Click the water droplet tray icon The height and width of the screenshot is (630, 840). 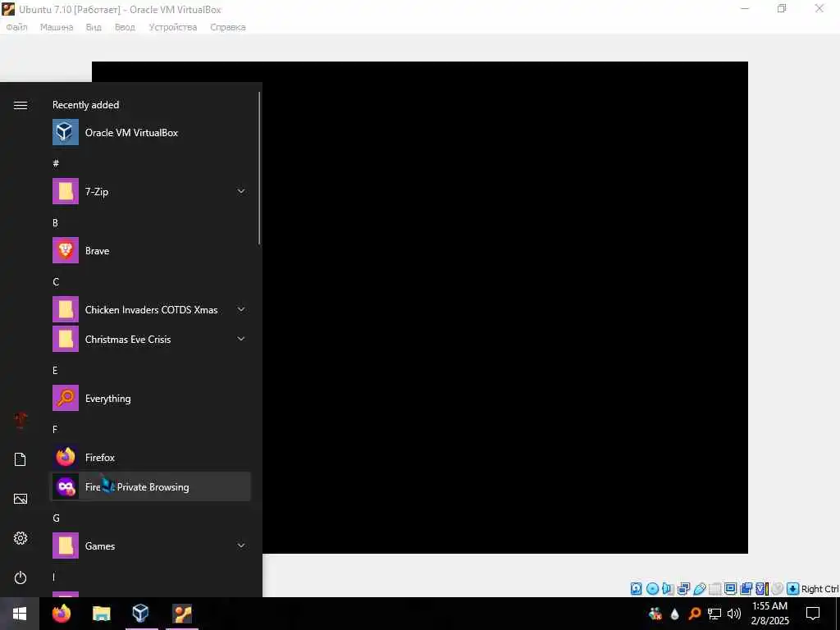pyautogui.click(x=674, y=614)
